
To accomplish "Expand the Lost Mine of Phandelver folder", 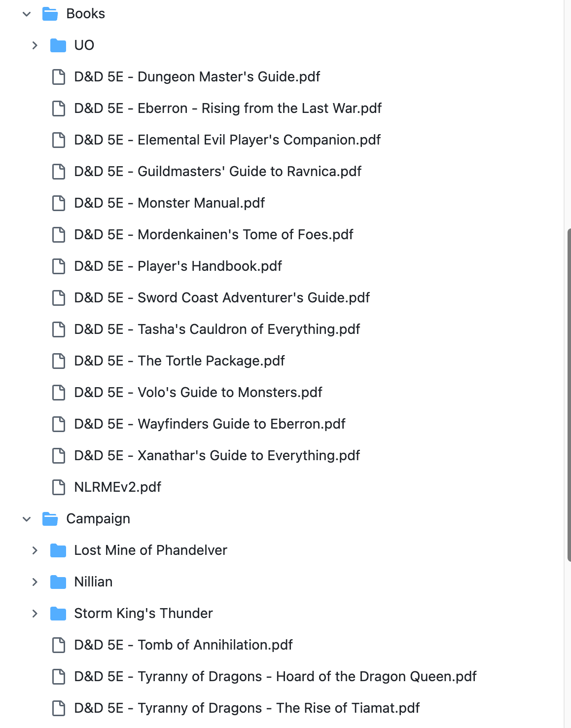I will point(35,550).
